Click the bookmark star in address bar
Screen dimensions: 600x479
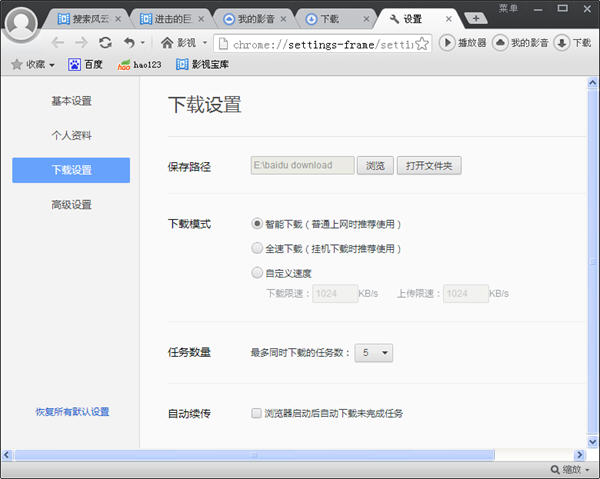422,43
